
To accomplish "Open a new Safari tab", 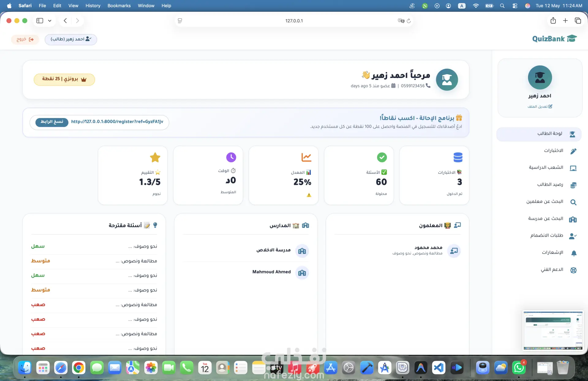I will (x=565, y=21).
